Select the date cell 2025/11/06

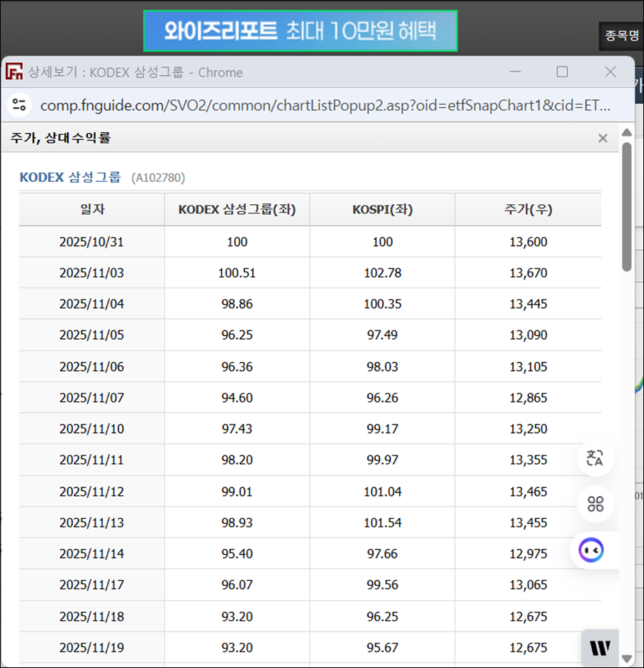[x=91, y=366]
